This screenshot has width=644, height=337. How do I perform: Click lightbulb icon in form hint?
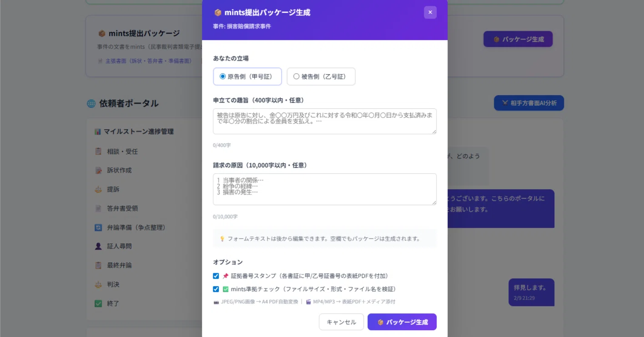222,239
